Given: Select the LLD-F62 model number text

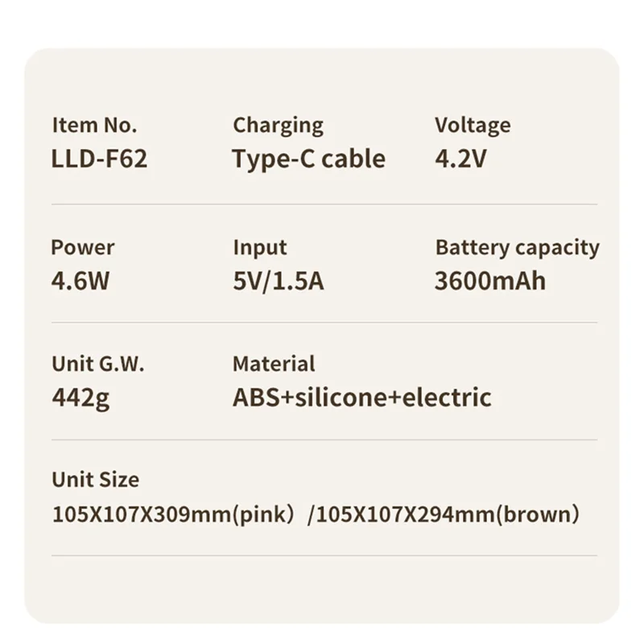Looking at the screenshot, I should pos(99,159).
